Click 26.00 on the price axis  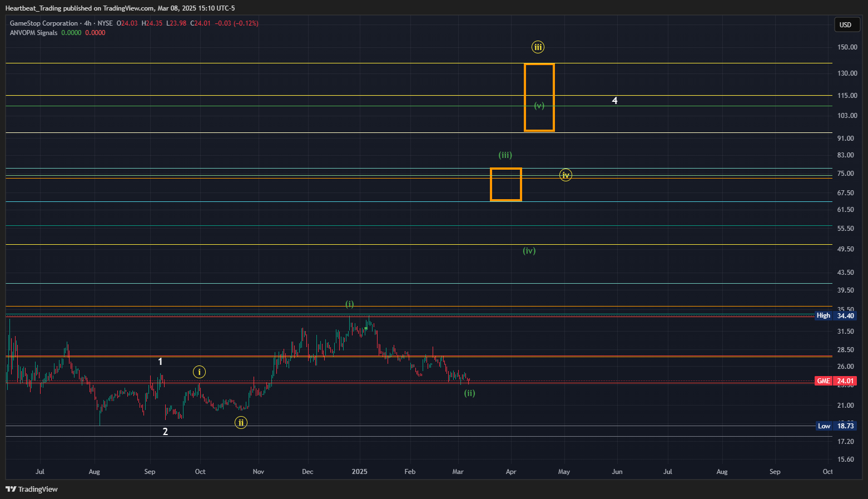846,367
